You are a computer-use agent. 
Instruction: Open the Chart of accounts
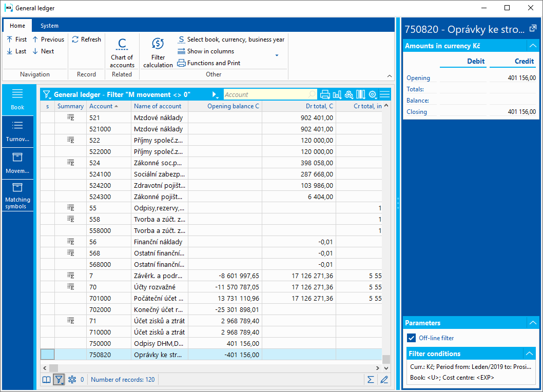(x=122, y=53)
